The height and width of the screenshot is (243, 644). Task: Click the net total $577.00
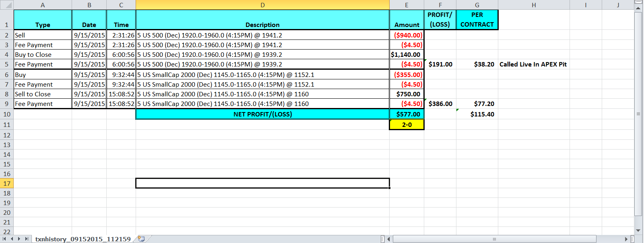click(407, 114)
